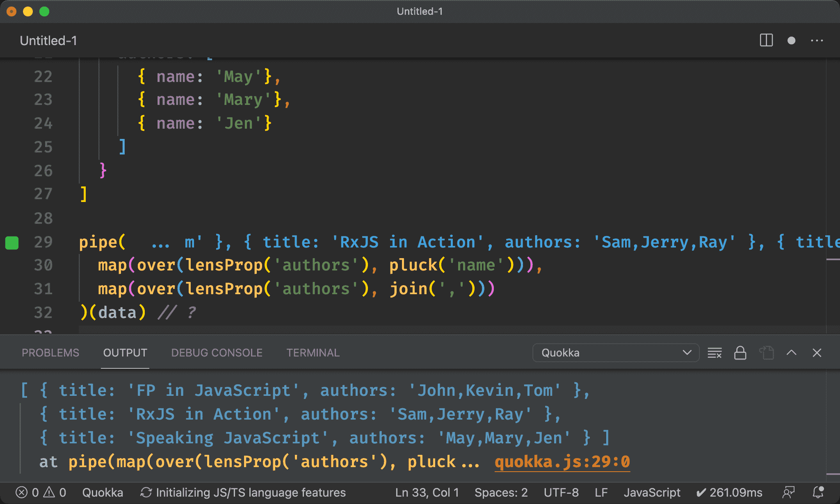Select the DEBUG CONSOLE tab
The width and height of the screenshot is (840, 504).
[215, 352]
